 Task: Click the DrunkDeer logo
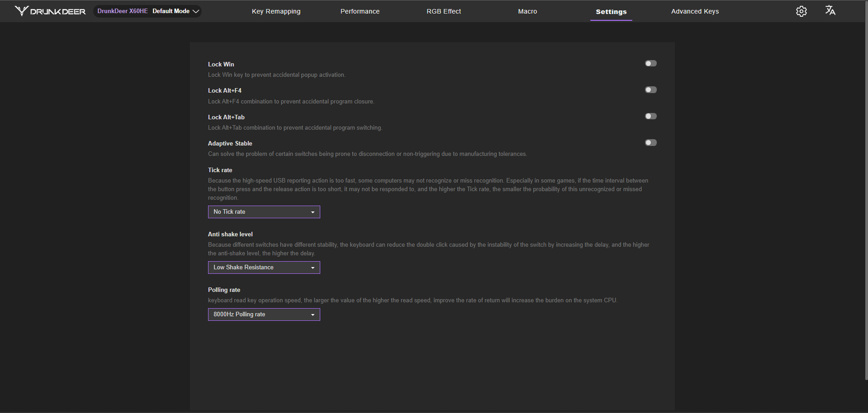click(50, 11)
